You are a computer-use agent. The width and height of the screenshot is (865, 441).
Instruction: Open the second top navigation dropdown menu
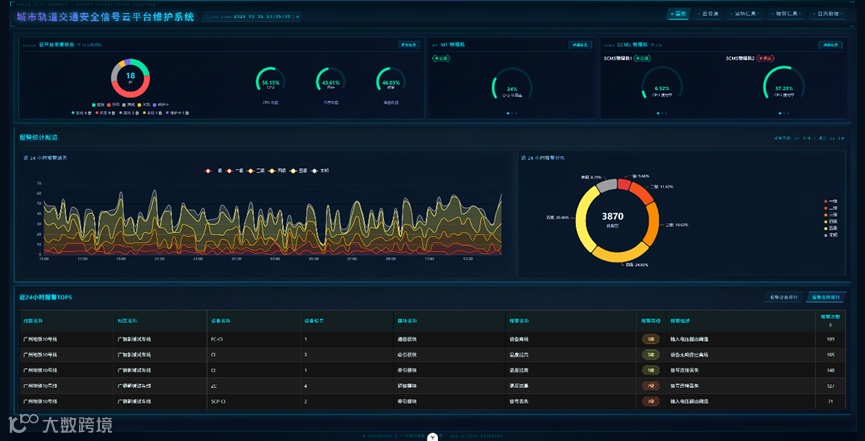[x=708, y=14]
